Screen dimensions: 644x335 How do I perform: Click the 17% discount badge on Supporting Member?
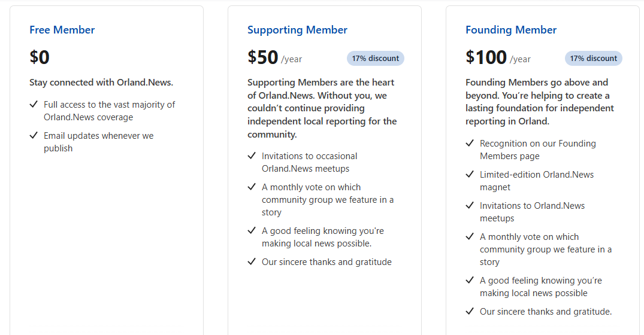(376, 59)
